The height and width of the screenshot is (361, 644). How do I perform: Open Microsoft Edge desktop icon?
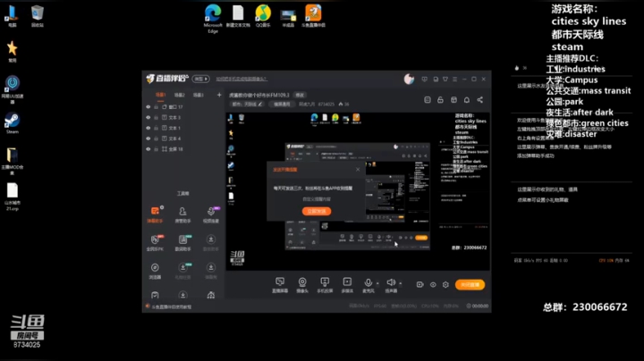pyautogui.click(x=213, y=18)
